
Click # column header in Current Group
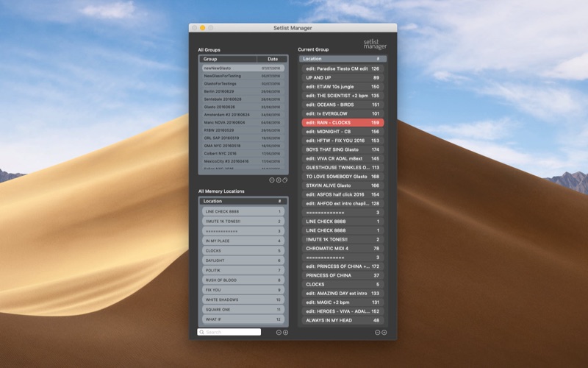click(x=378, y=59)
